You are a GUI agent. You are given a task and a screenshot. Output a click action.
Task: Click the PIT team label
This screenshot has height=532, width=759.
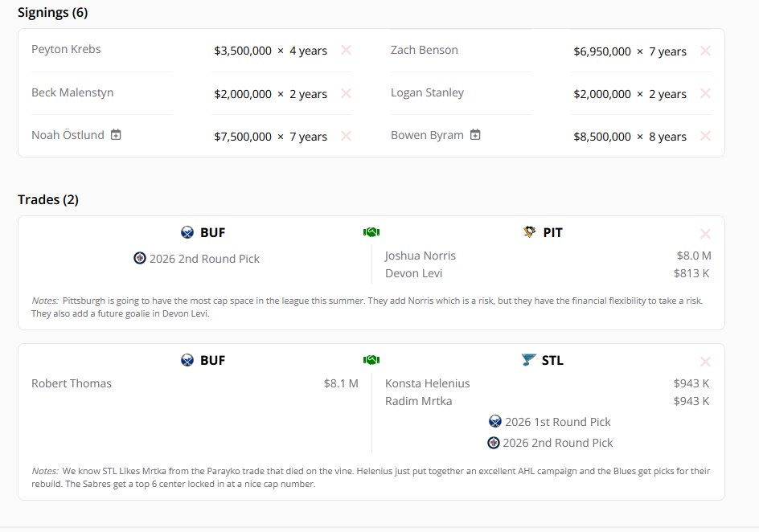[553, 232]
